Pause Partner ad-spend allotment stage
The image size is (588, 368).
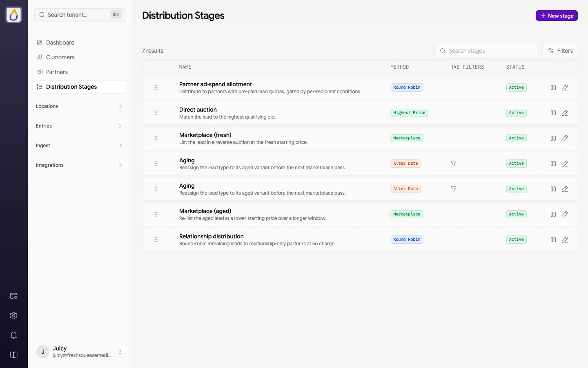[x=553, y=88]
